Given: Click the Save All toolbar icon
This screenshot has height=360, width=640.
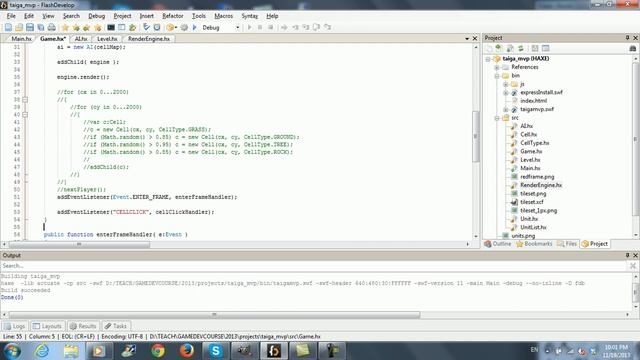Looking at the screenshot, I should 41,27.
